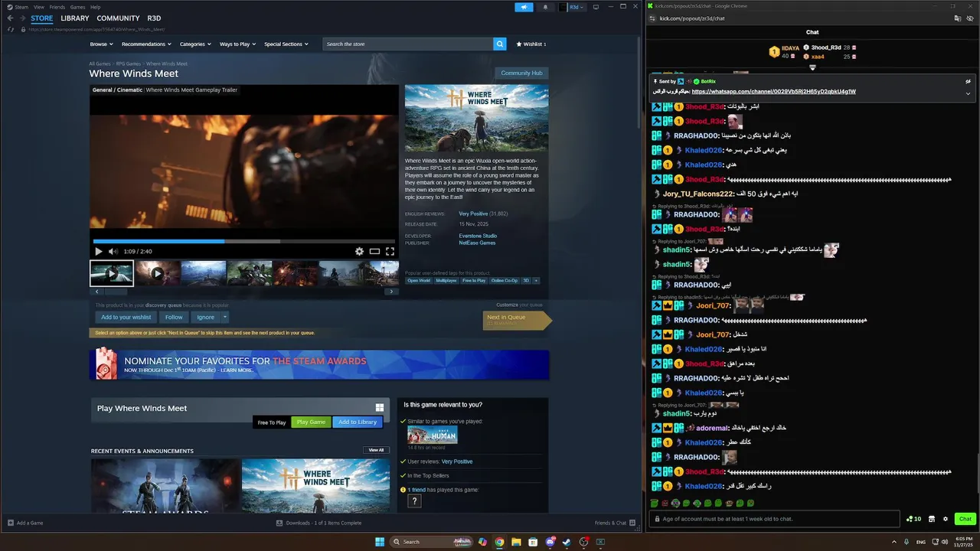Click the Windows platform icon near Play Game
This screenshot has height=551, width=980.
coord(379,408)
